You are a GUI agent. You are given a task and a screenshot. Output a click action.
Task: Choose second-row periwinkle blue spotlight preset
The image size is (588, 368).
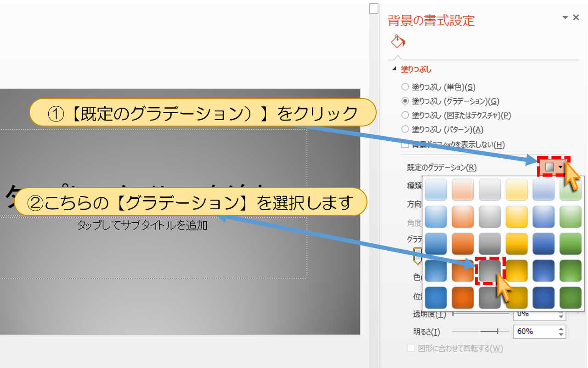[544, 217]
